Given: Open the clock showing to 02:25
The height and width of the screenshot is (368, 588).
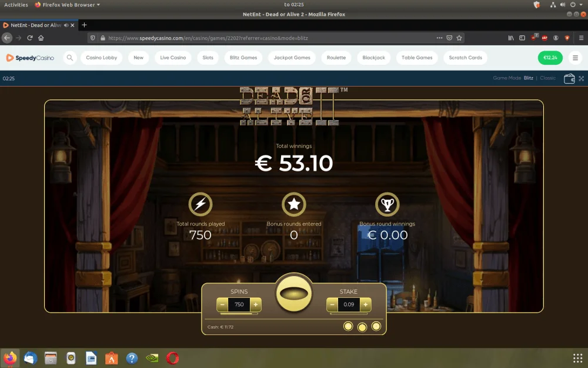Looking at the screenshot, I should click(293, 5).
